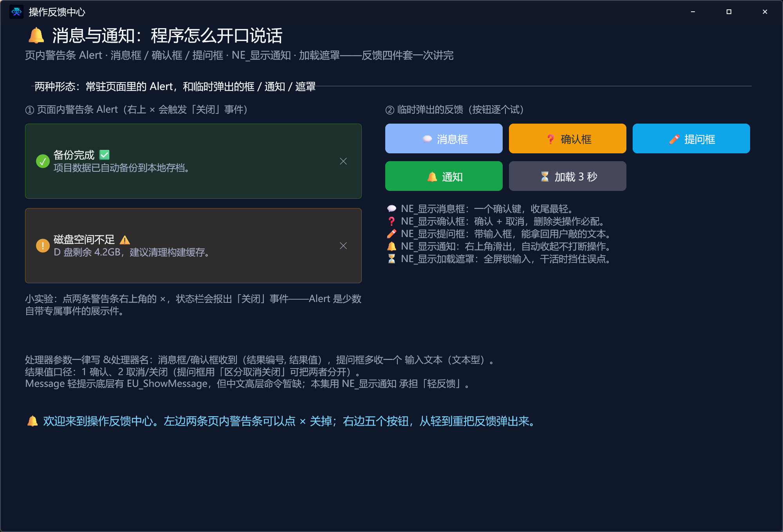Open the 确认框 dialog button

567,138
